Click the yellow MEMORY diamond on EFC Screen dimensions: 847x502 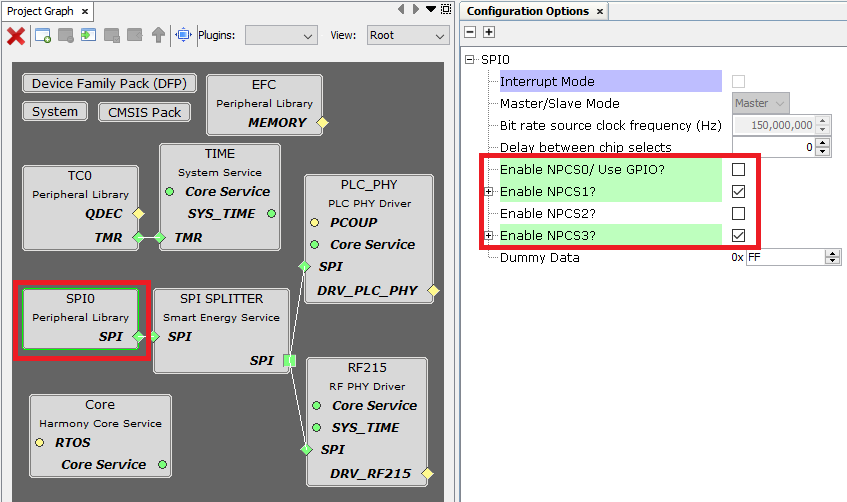point(322,123)
